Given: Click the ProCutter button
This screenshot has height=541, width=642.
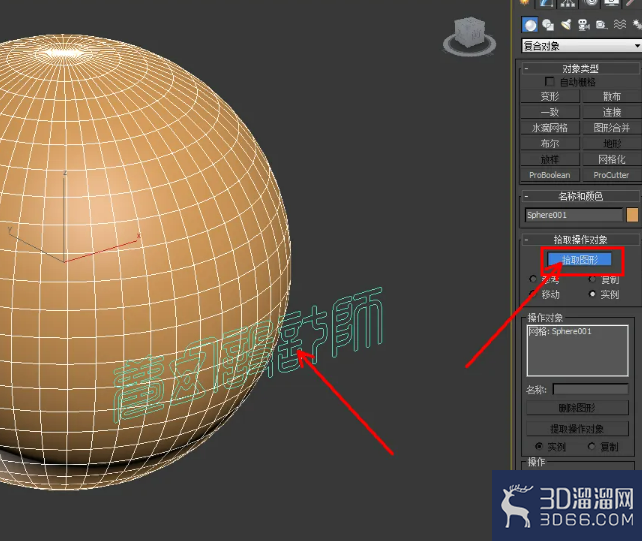Looking at the screenshot, I should 612,175.
